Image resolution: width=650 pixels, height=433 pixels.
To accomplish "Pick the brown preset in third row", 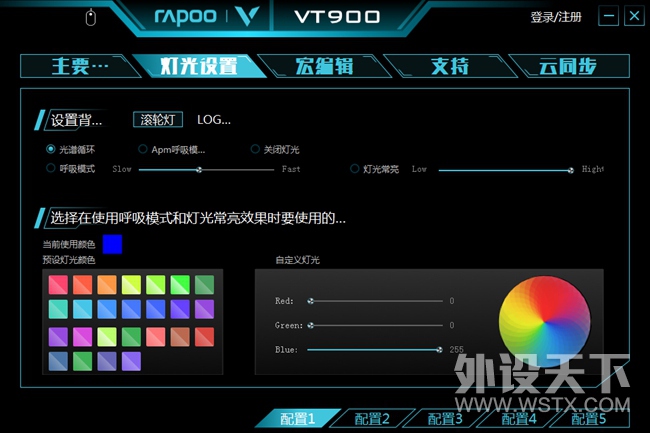I will coord(180,337).
